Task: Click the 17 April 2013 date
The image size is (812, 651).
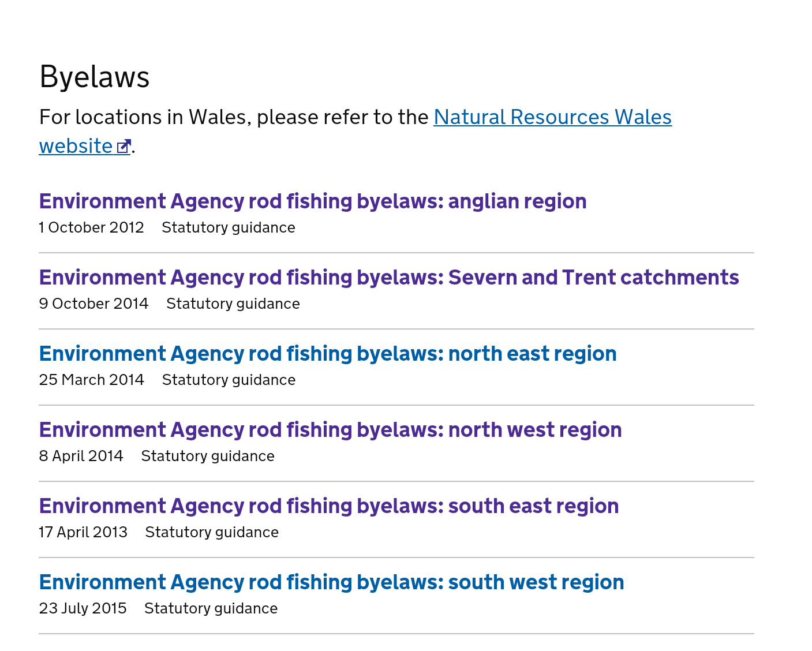Action: [x=83, y=533]
